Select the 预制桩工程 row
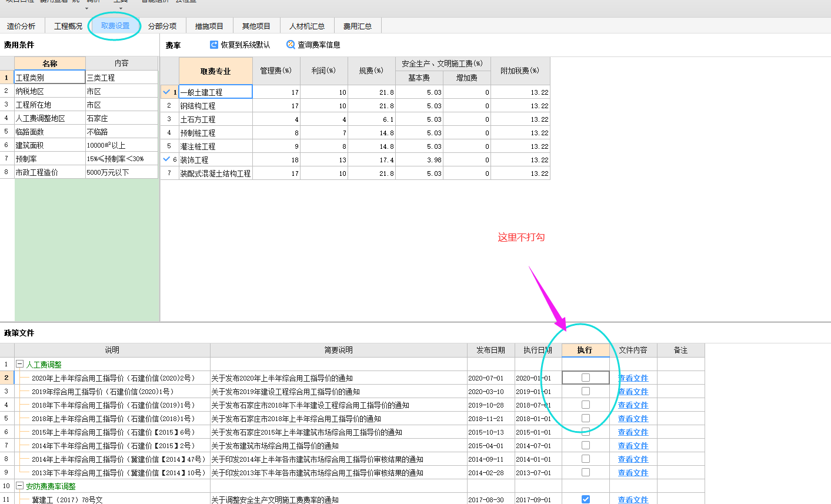This screenshot has width=831, height=504. click(355, 133)
